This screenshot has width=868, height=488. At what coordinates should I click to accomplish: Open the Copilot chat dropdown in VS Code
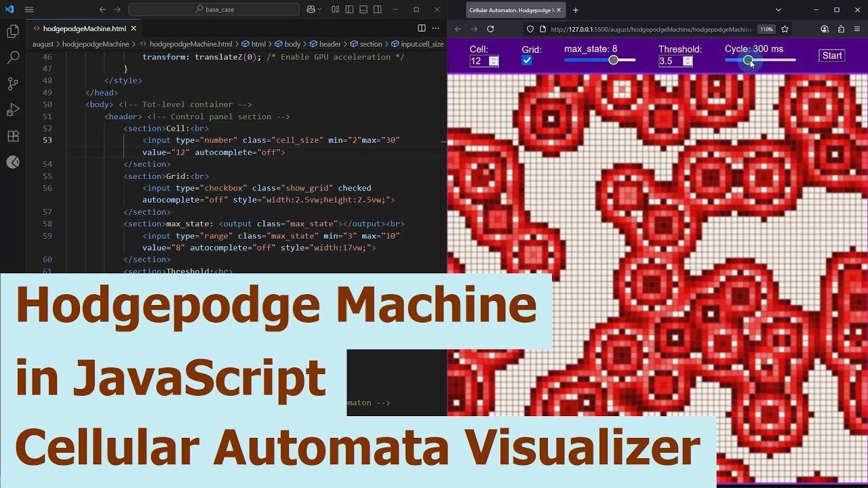click(319, 9)
